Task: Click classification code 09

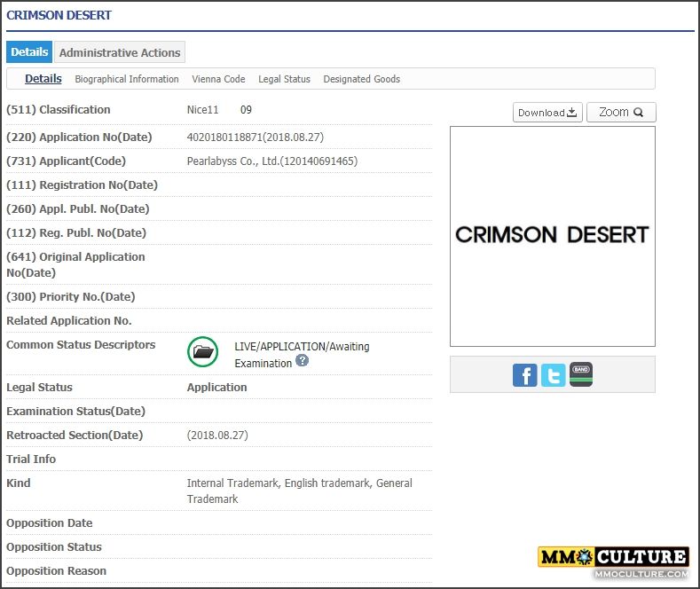Action: click(x=246, y=110)
